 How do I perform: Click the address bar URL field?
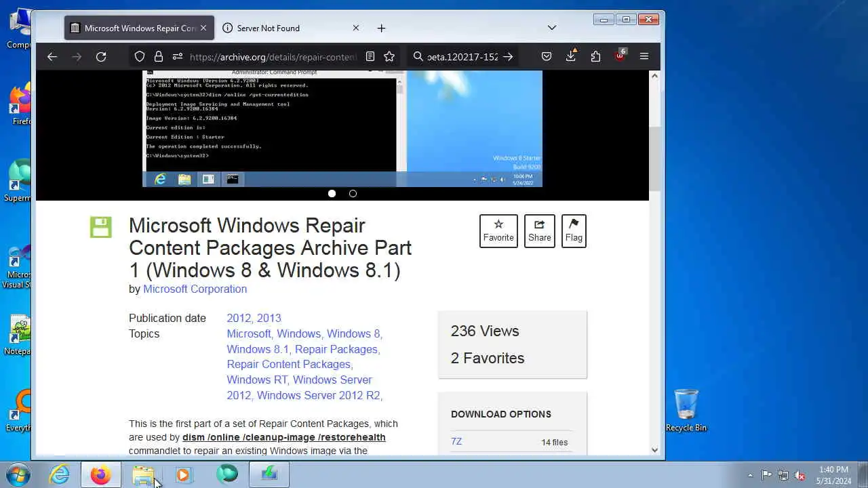(273, 57)
